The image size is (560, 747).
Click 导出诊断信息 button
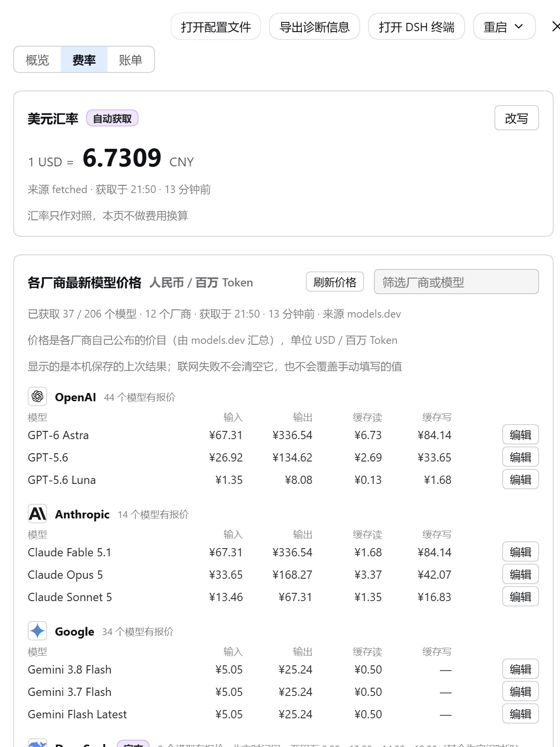tap(315, 27)
